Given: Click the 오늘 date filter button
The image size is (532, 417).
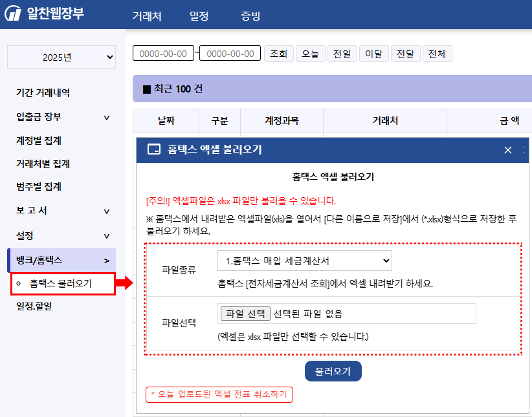Looking at the screenshot, I should point(311,54).
